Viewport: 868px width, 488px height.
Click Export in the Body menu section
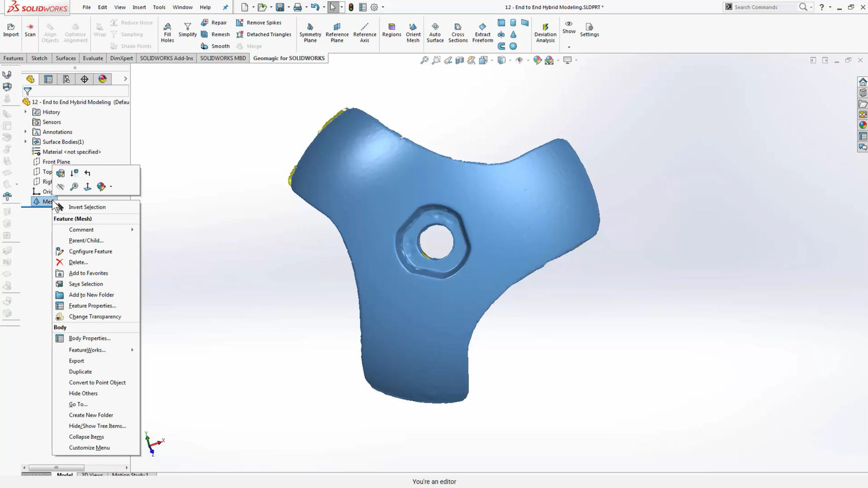pyautogui.click(x=76, y=361)
